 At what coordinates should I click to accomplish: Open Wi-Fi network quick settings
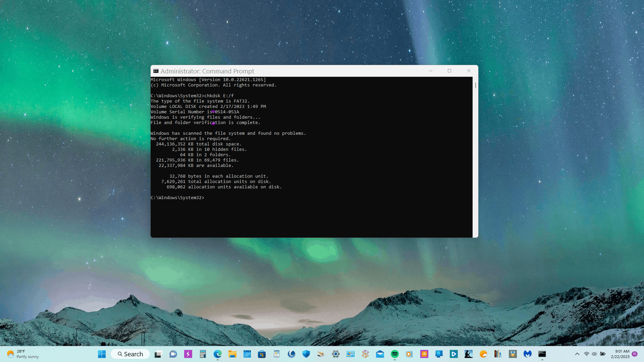point(587,354)
